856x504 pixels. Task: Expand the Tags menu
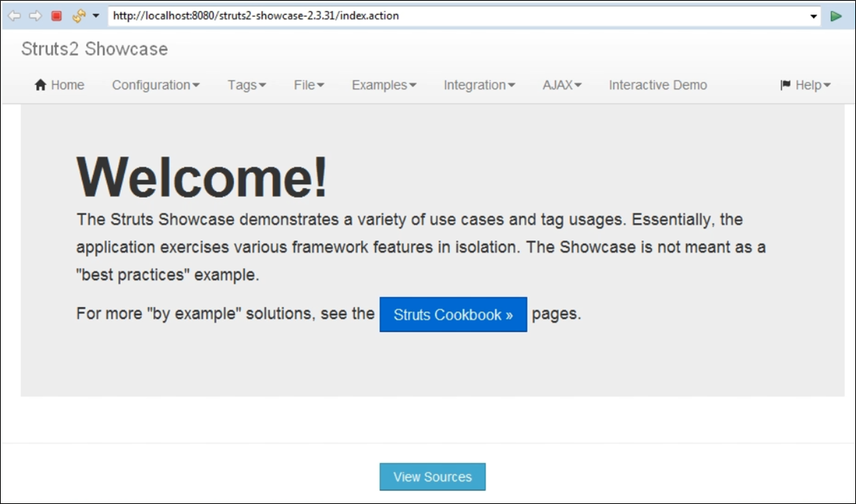[247, 85]
